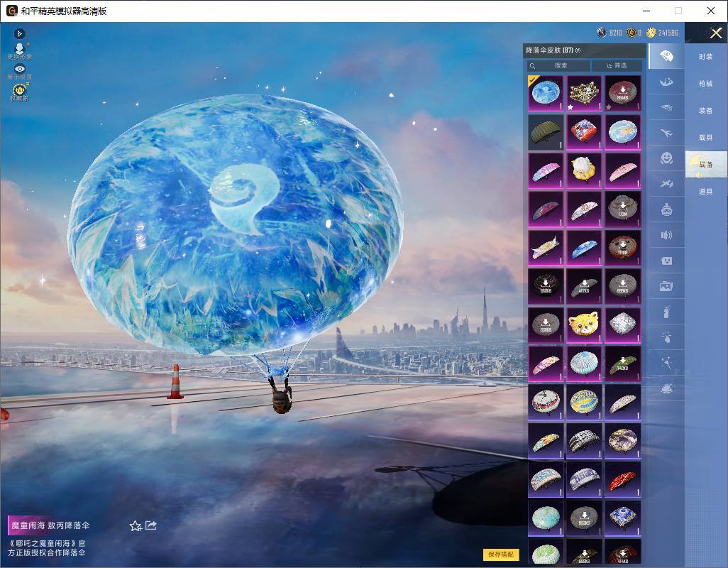728x568 pixels.
Task: Select the airplane skins category icon
Action: [666, 133]
